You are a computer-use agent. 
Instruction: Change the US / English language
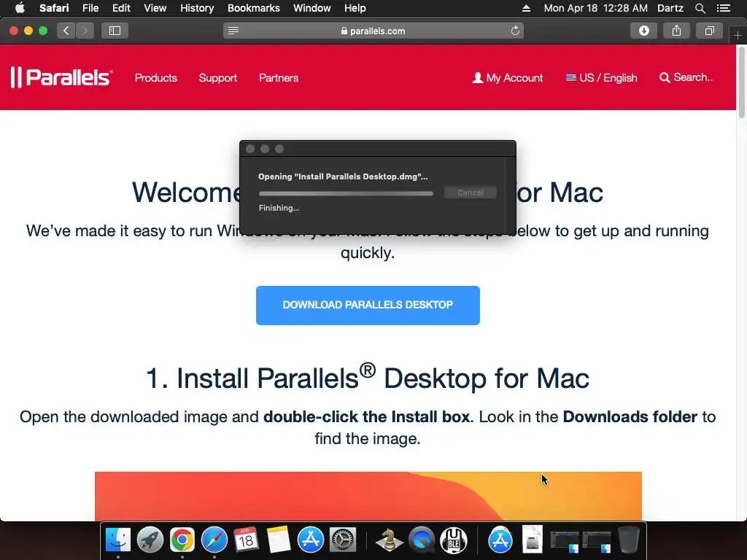tap(601, 77)
